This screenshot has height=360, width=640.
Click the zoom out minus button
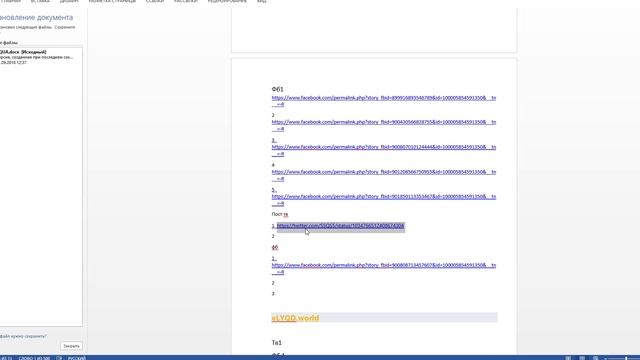coord(605,358)
